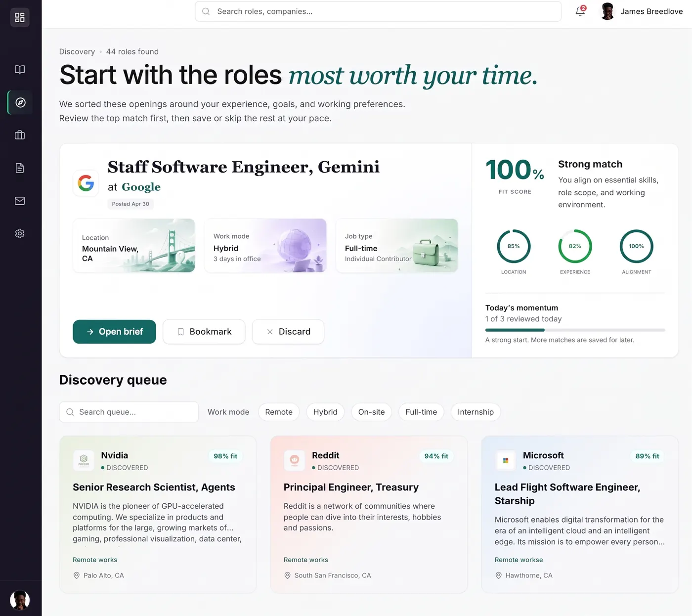The height and width of the screenshot is (616, 692).
Task: Click the South San Francisco location pin icon
Action: coord(288,575)
